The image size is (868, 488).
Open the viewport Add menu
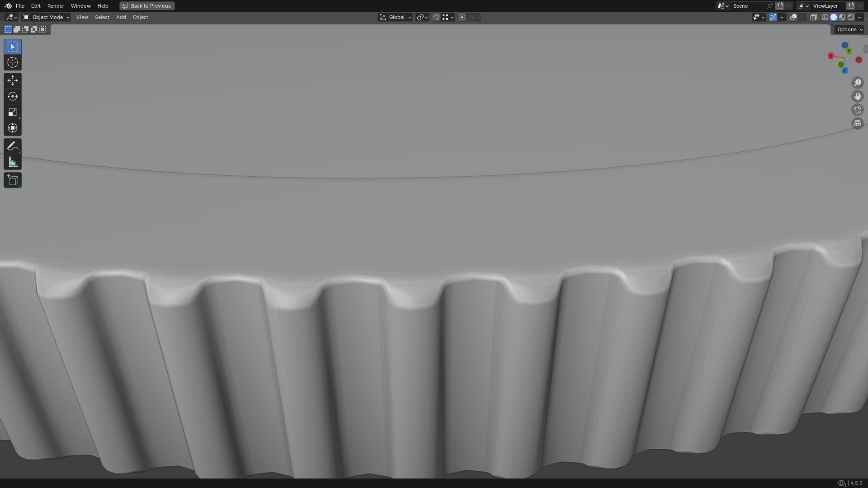tap(121, 17)
